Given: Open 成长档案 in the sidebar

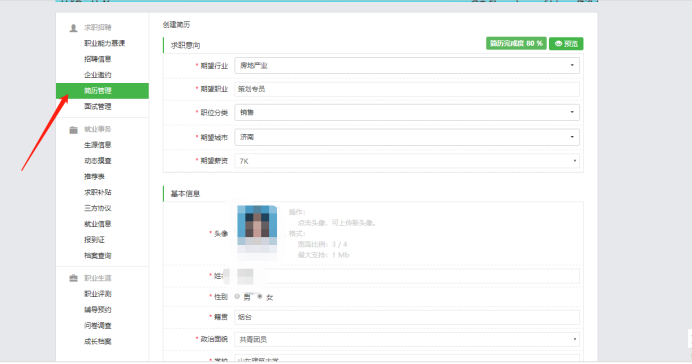Looking at the screenshot, I should point(98,341).
